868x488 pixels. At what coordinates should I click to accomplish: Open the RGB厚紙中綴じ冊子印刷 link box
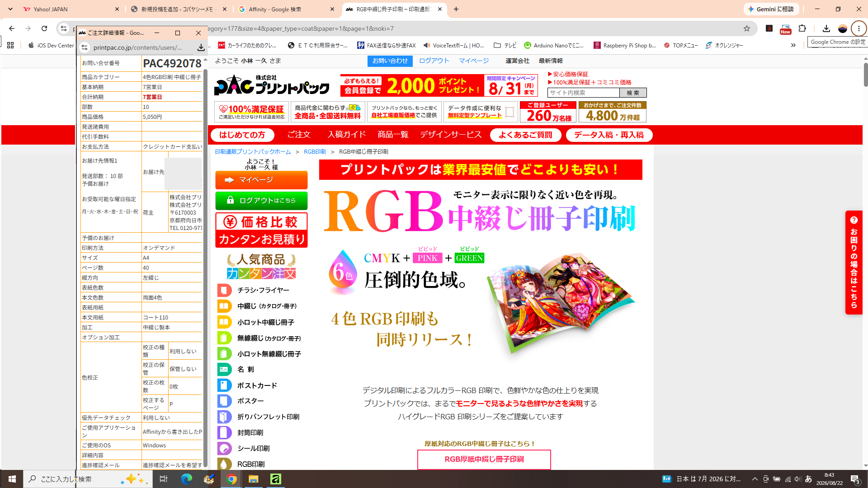pos(484,460)
